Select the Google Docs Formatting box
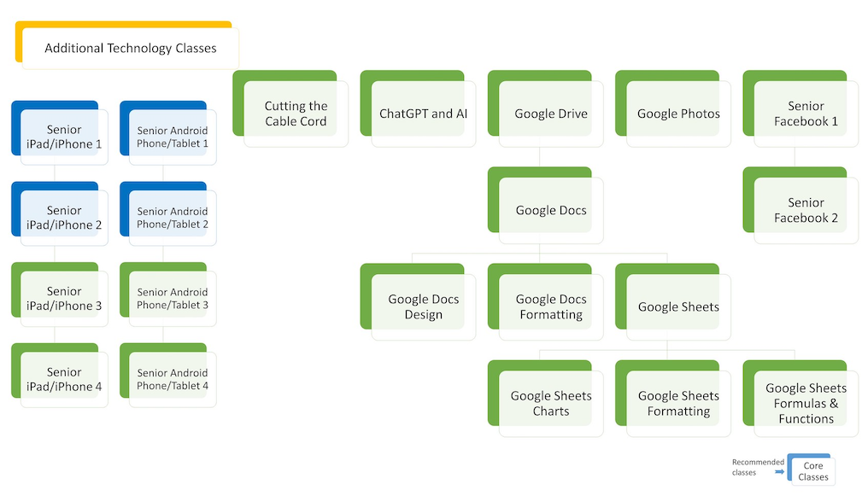The width and height of the screenshot is (868, 496). click(x=546, y=302)
